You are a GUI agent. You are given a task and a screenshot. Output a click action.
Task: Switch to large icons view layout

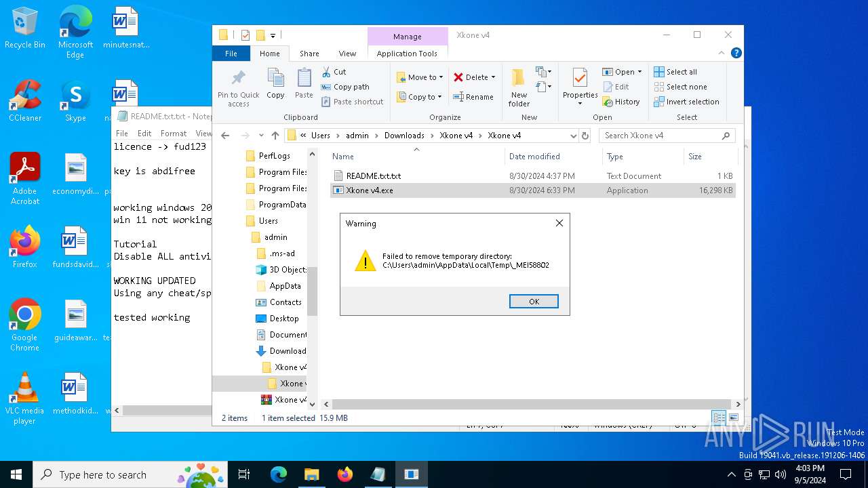pyautogui.click(x=733, y=418)
